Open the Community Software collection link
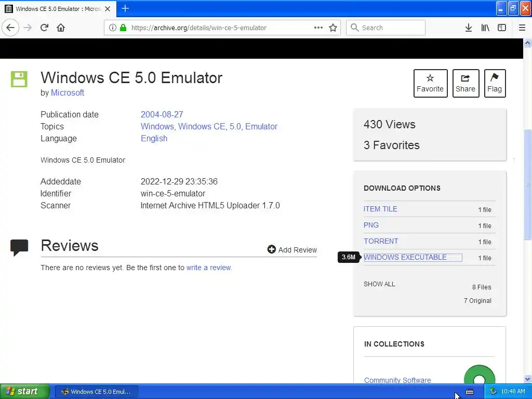 click(397, 380)
